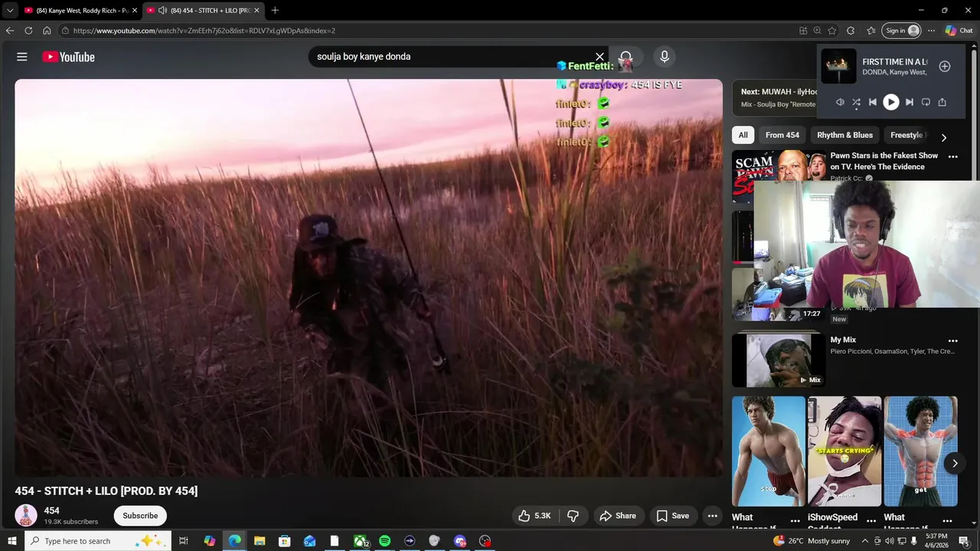This screenshot has width=980, height=551.
Task: Like the video with thumbs up 5.3K
Action: point(534,516)
